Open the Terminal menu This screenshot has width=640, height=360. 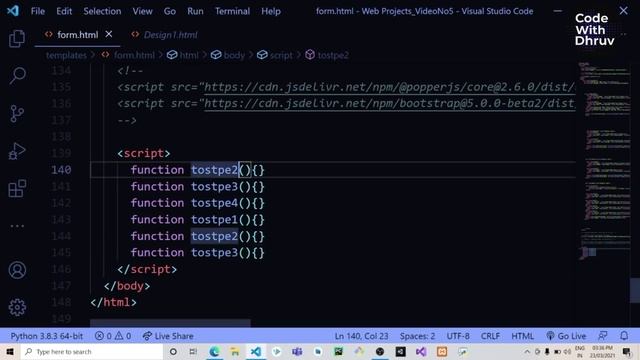pos(232,11)
